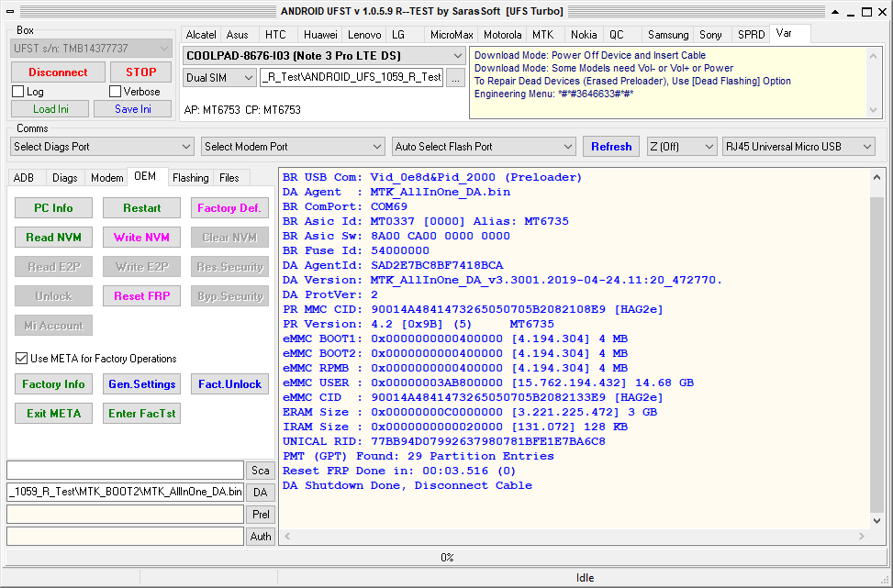Switch to the MTK tab

point(542,35)
